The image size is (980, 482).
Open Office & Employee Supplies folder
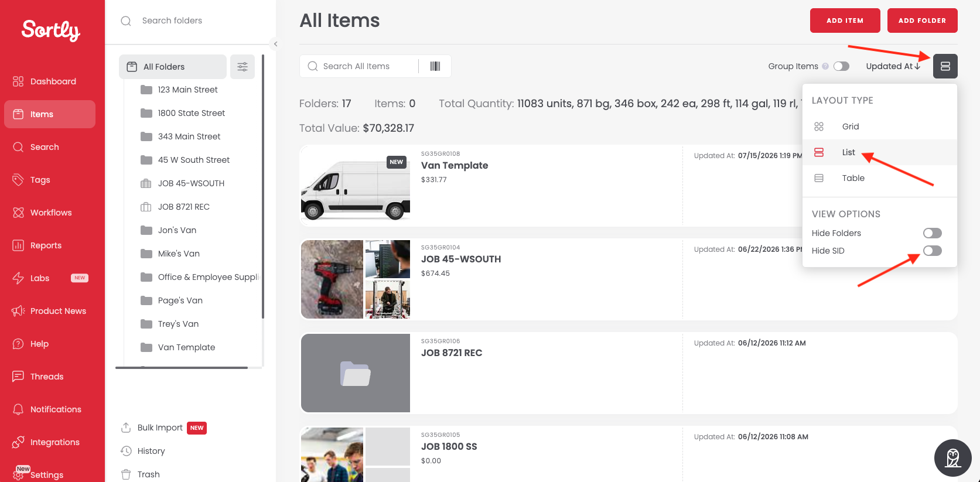tap(199, 277)
